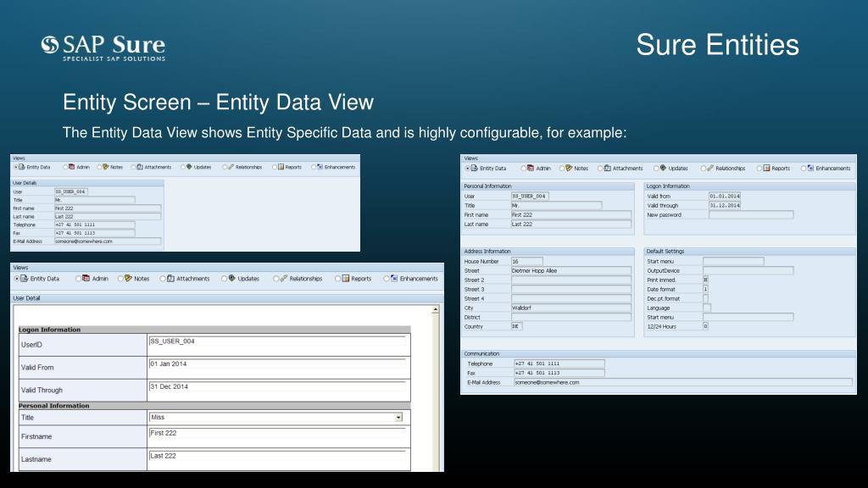
Task: Click the Language field in Default Settings
Action: point(707,308)
